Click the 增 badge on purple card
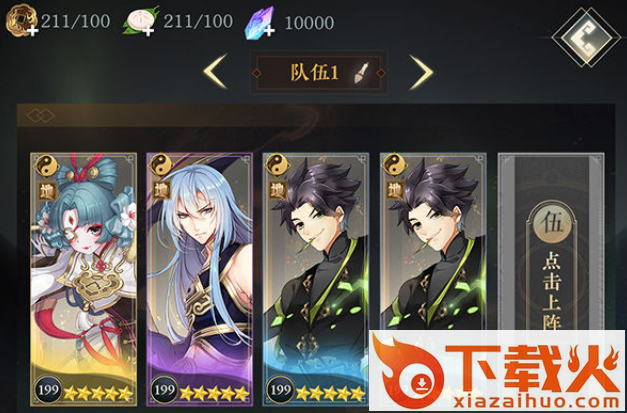This screenshot has width=627, height=413. click(162, 190)
